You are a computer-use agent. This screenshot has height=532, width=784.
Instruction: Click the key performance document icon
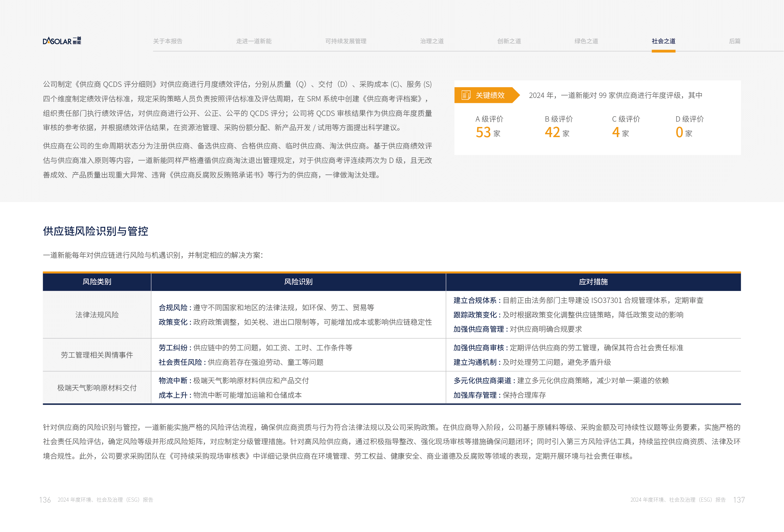pos(465,95)
